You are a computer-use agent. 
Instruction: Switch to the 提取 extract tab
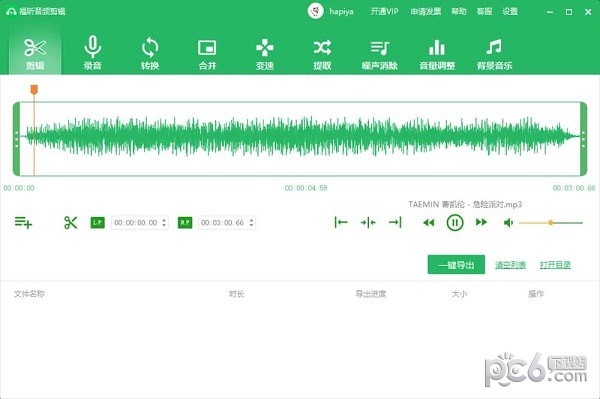pos(322,54)
